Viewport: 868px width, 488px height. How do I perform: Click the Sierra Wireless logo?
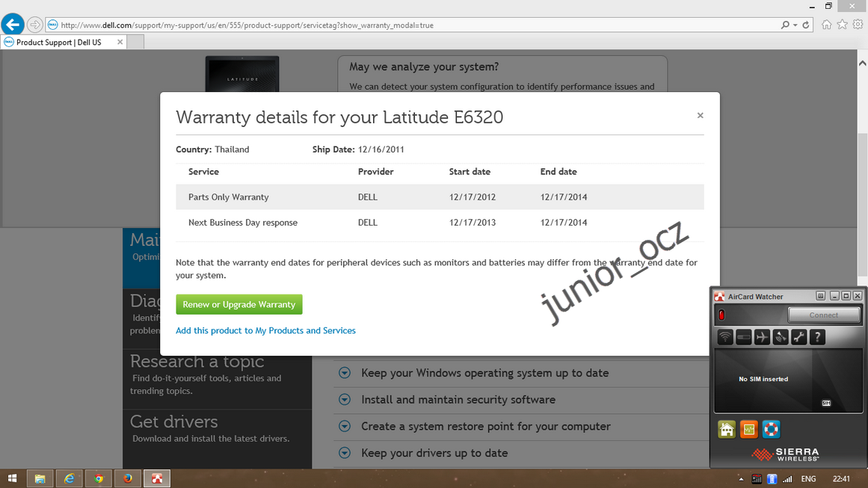785,455
